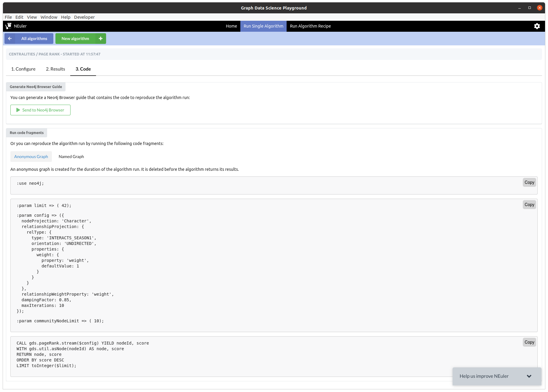Click the NEuler logo icon

click(x=8, y=26)
